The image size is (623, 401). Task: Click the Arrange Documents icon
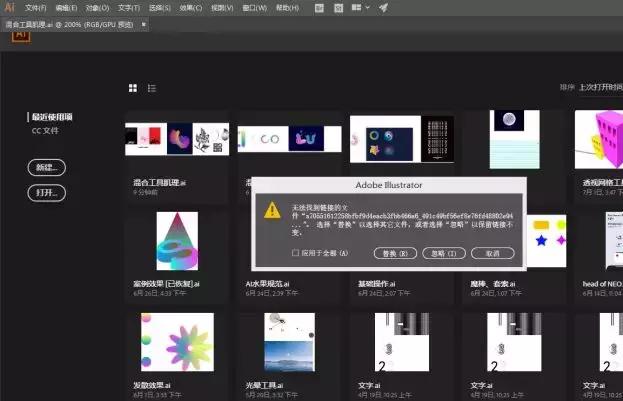(x=356, y=8)
